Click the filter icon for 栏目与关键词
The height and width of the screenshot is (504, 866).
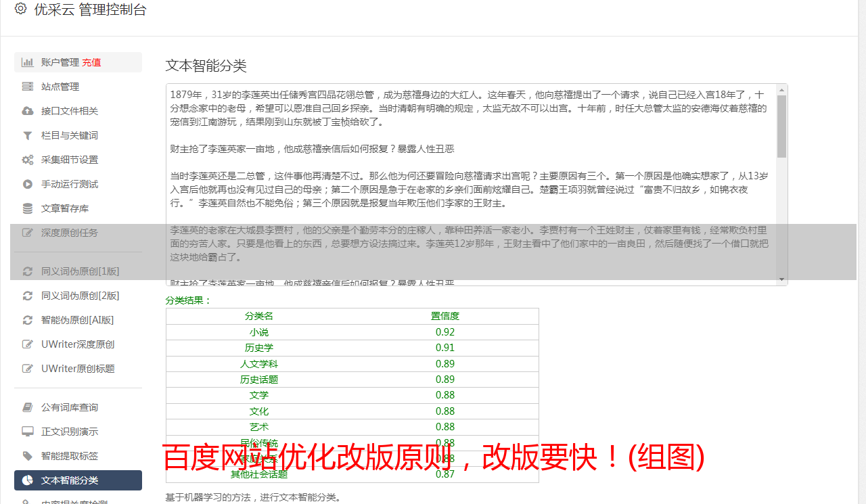pyautogui.click(x=28, y=135)
